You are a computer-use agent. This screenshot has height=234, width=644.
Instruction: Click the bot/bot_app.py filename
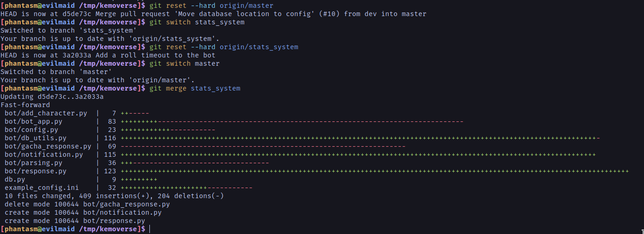point(34,121)
